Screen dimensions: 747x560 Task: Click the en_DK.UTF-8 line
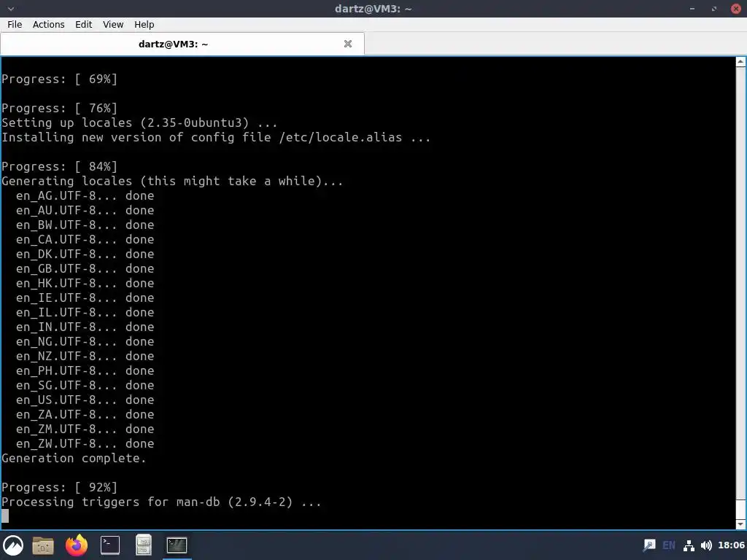85,254
